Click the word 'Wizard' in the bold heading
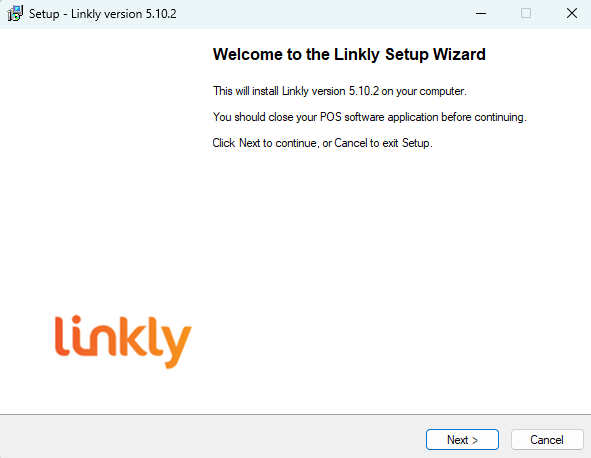Screen dimensions: 591x458 click(x=459, y=54)
